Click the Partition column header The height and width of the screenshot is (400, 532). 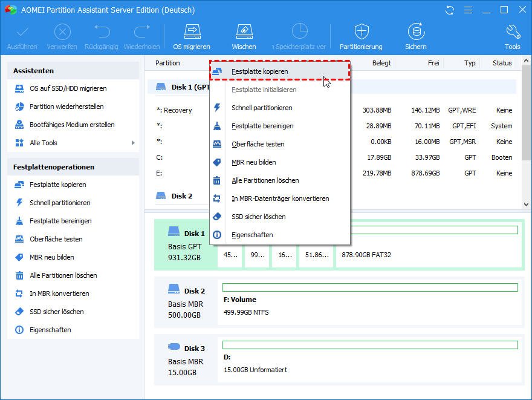167,63
